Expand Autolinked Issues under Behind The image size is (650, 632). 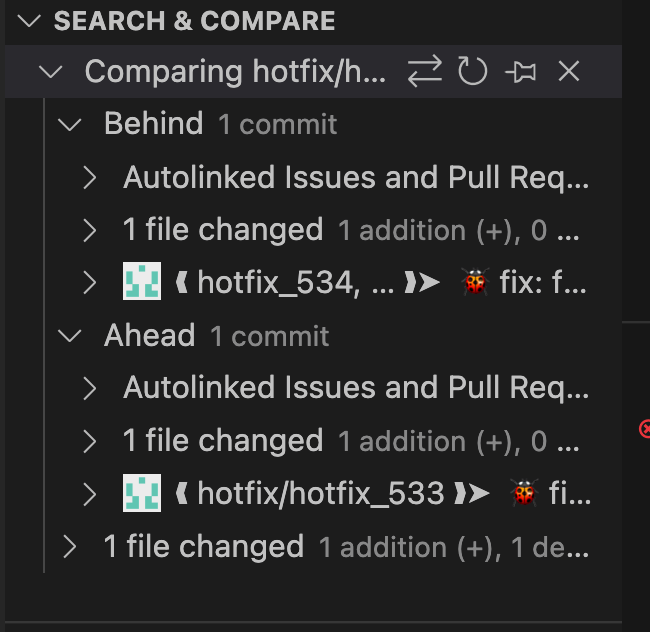(90, 178)
